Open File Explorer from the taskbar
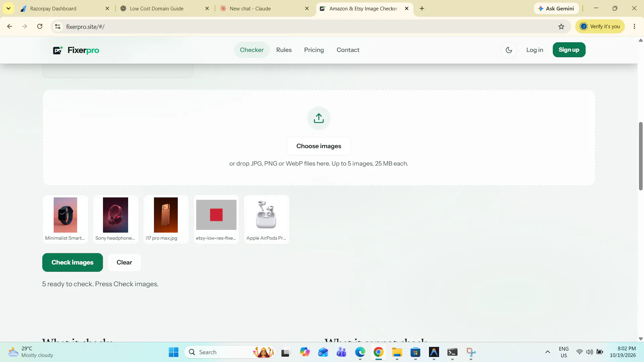644x362 pixels. click(x=397, y=352)
